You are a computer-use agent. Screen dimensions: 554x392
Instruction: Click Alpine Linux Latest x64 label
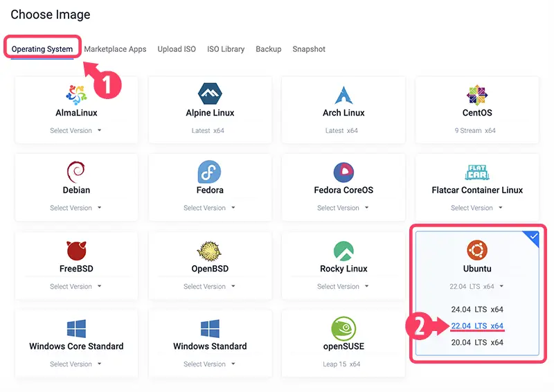(x=208, y=130)
